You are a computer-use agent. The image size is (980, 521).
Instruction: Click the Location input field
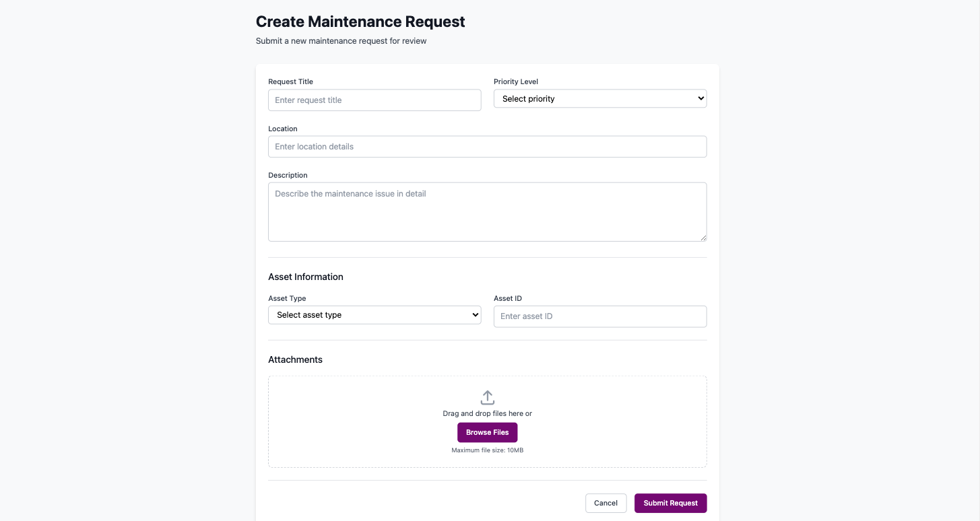point(487,146)
